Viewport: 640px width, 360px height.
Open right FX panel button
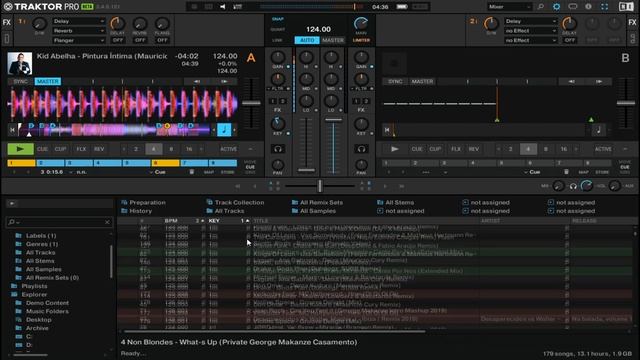pos(632,22)
